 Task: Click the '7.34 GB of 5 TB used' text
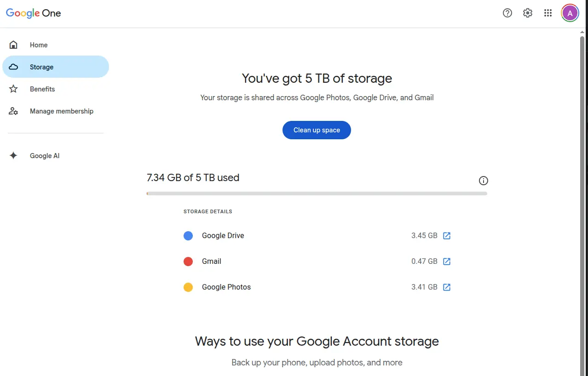point(193,177)
